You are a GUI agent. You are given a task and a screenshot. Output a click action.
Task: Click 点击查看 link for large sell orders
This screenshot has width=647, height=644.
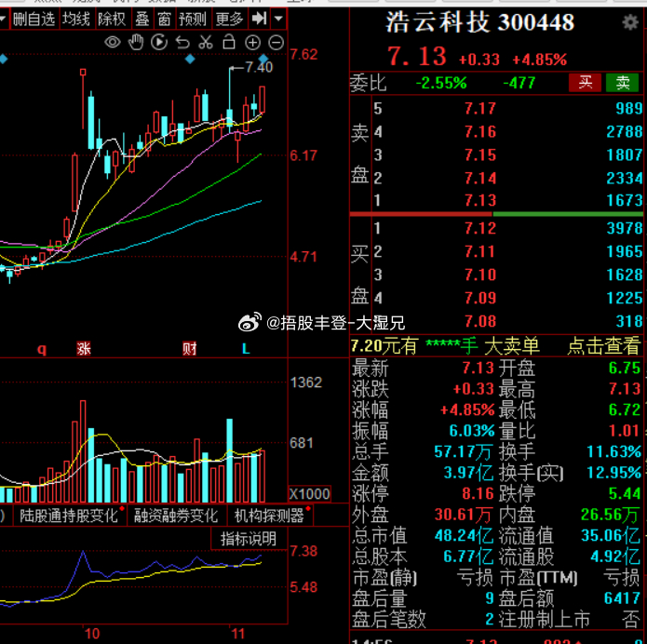tap(603, 345)
